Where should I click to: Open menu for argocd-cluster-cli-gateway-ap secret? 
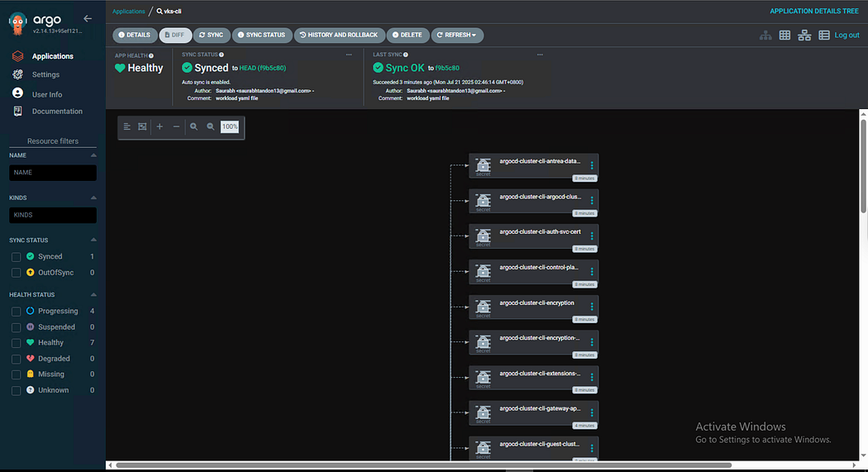click(x=592, y=412)
